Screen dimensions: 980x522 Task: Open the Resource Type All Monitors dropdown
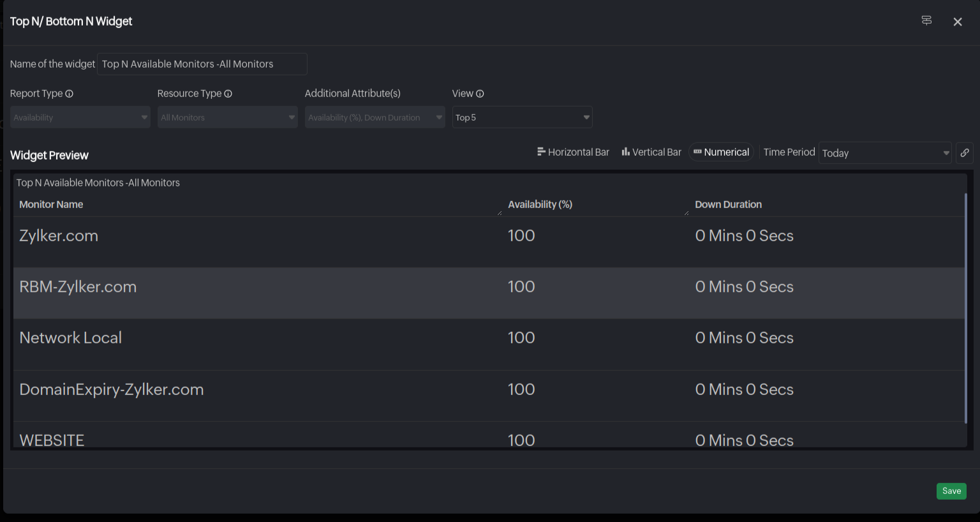pyautogui.click(x=227, y=117)
